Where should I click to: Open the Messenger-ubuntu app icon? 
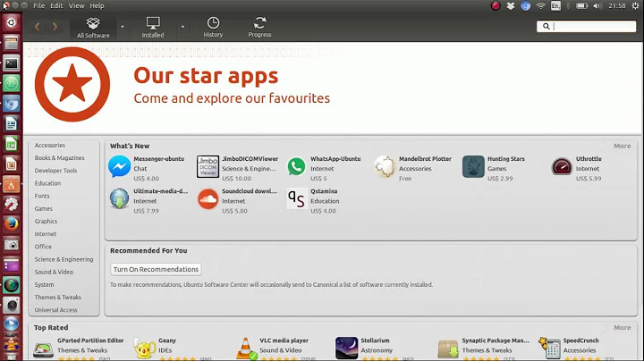click(x=120, y=166)
